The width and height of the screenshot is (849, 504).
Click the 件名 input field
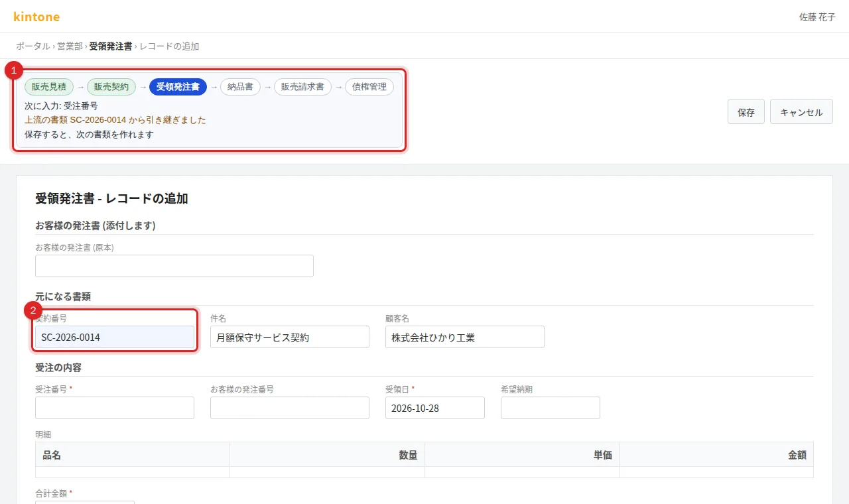290,337
